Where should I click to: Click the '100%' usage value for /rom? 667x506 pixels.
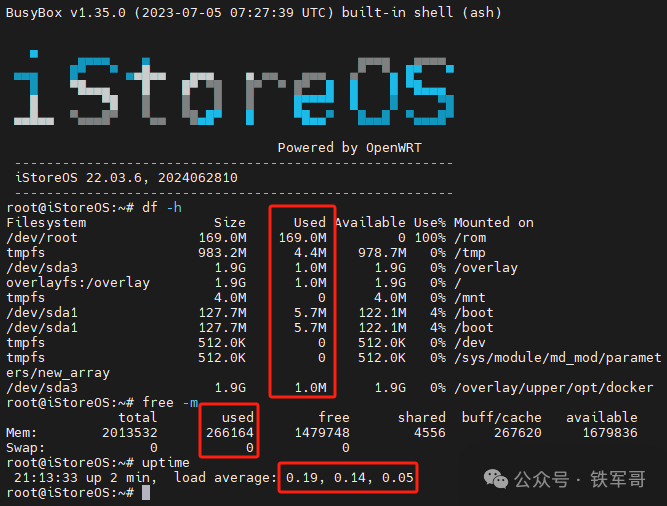[x=430, y=237]
